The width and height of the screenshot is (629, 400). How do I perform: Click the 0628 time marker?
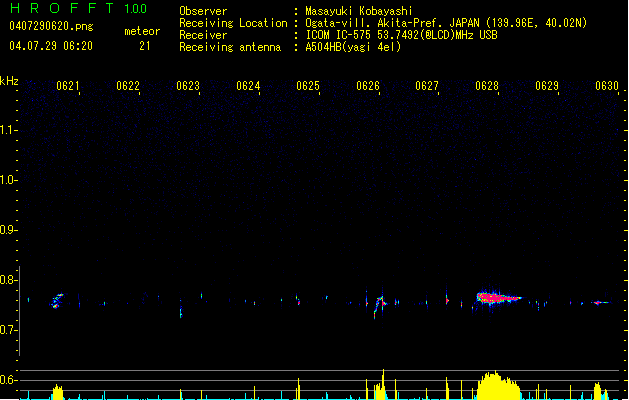click(487, 86)
